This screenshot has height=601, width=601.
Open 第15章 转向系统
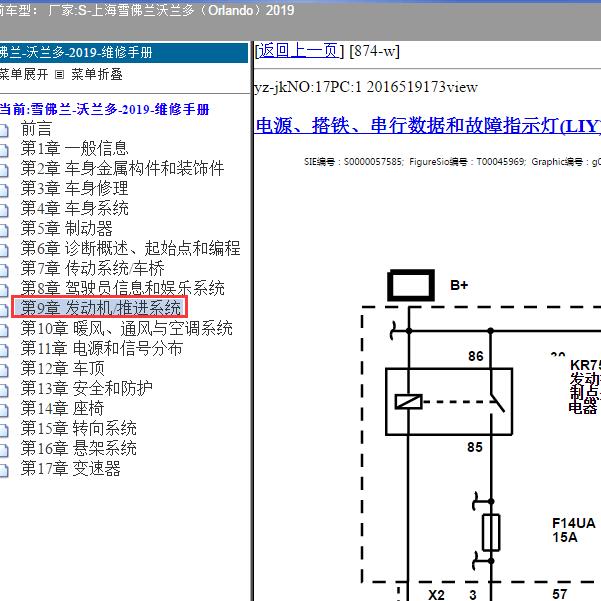tap(79, 428)
